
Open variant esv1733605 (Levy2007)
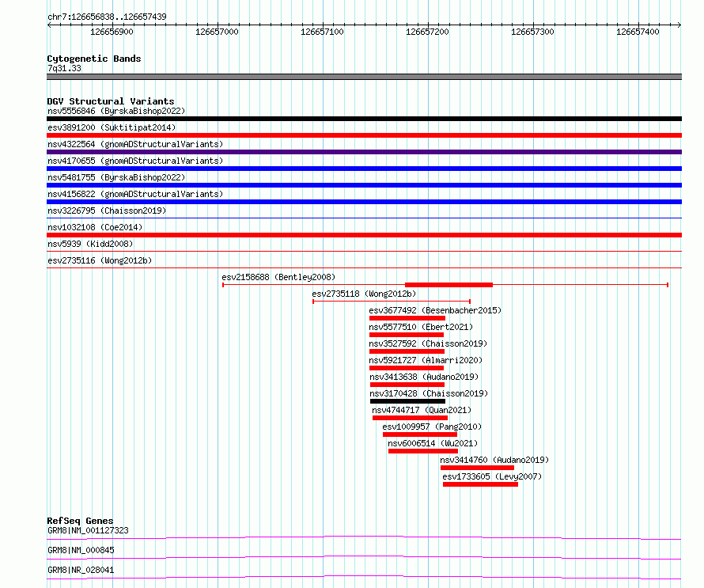point(492,476)
